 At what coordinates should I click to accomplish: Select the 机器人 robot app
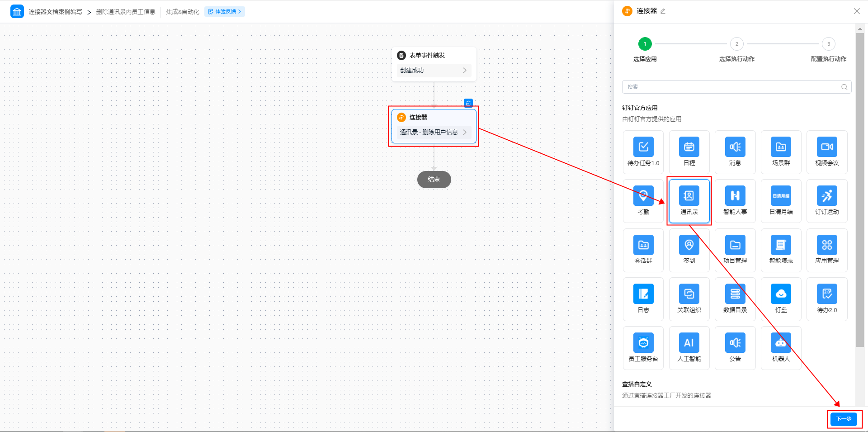tap(781, 348)
